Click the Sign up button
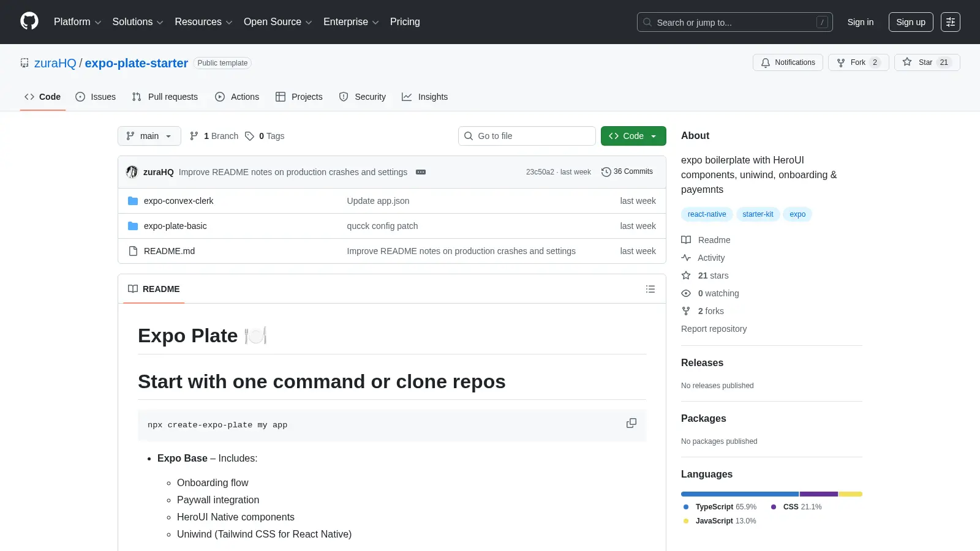The height and width of the screenshot is (551, 980). click(911, 22)
